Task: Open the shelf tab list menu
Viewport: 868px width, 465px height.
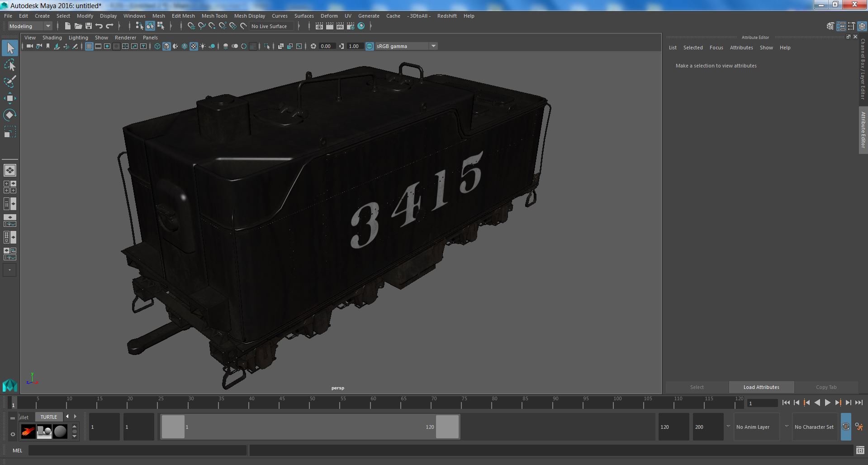Action: [x=13, y=418]
